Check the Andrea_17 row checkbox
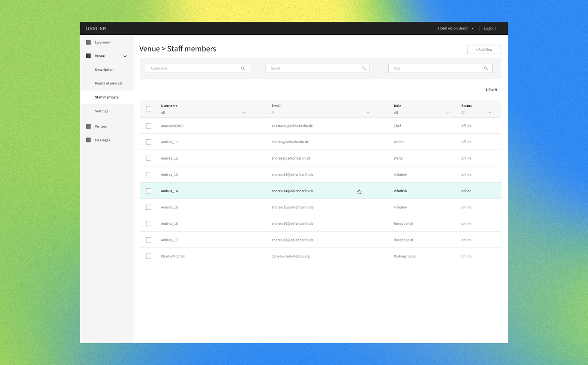588x365 pixels. (x=149, y=240)
